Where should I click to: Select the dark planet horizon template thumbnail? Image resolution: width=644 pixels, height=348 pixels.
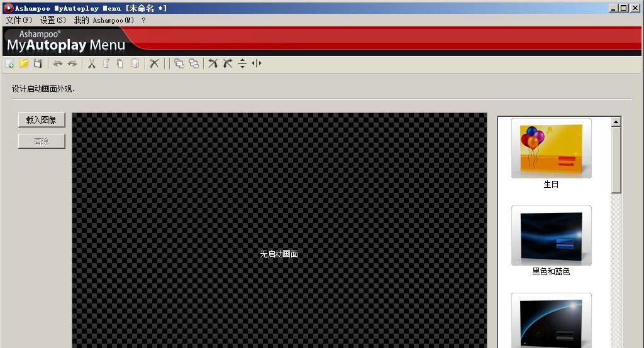click(x=551, y=320)
